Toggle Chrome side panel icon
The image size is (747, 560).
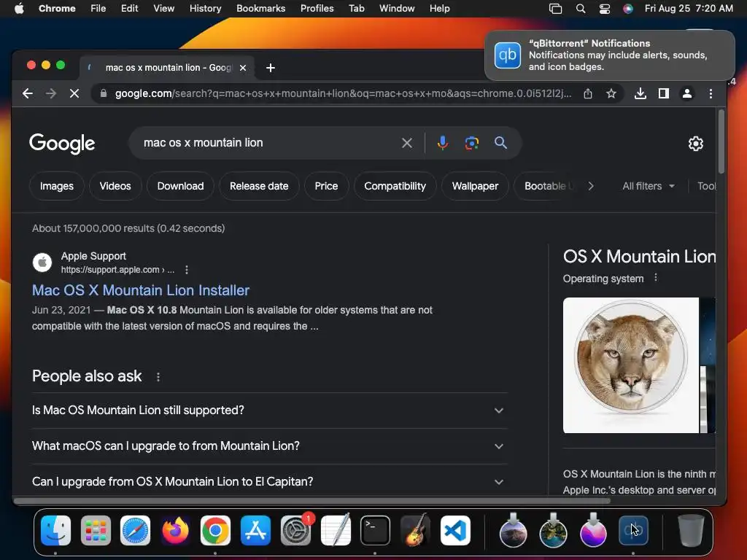coord(664,94)
